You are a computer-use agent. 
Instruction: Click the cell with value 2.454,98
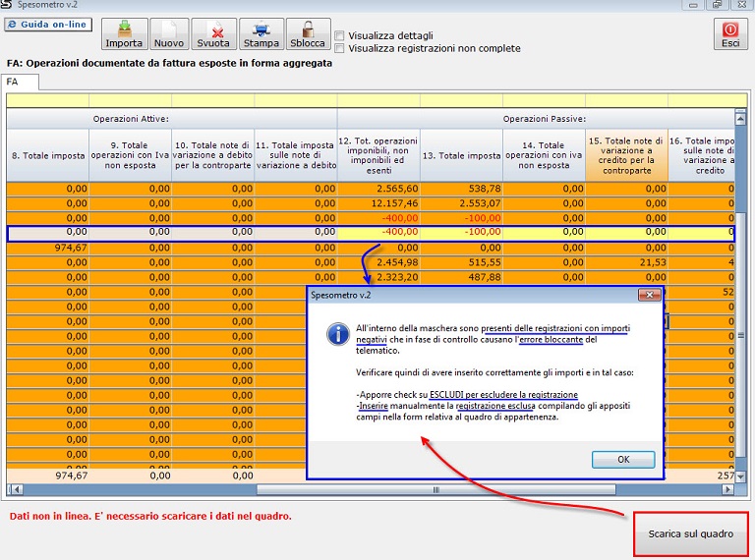coord(378,262)
